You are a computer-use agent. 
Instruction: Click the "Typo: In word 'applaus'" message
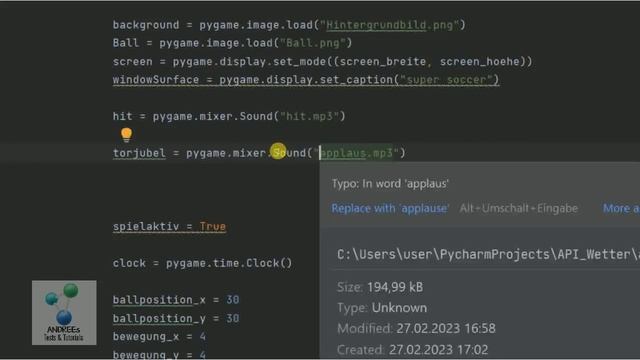(390, 184)
